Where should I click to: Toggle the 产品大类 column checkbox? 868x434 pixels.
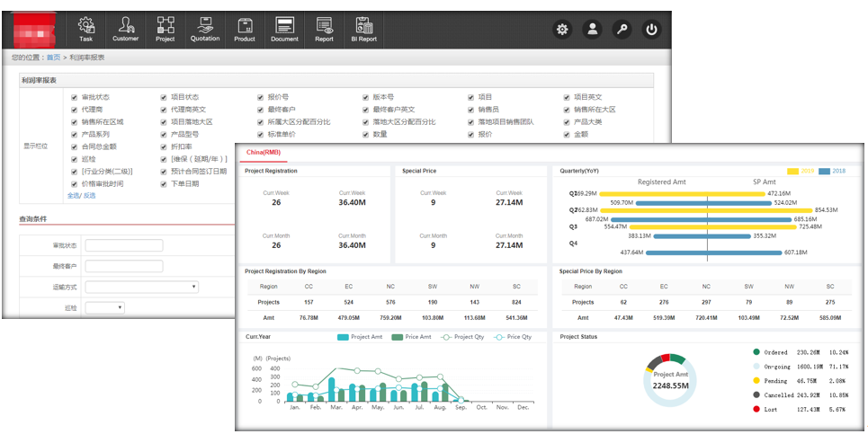tap(567, 122)
